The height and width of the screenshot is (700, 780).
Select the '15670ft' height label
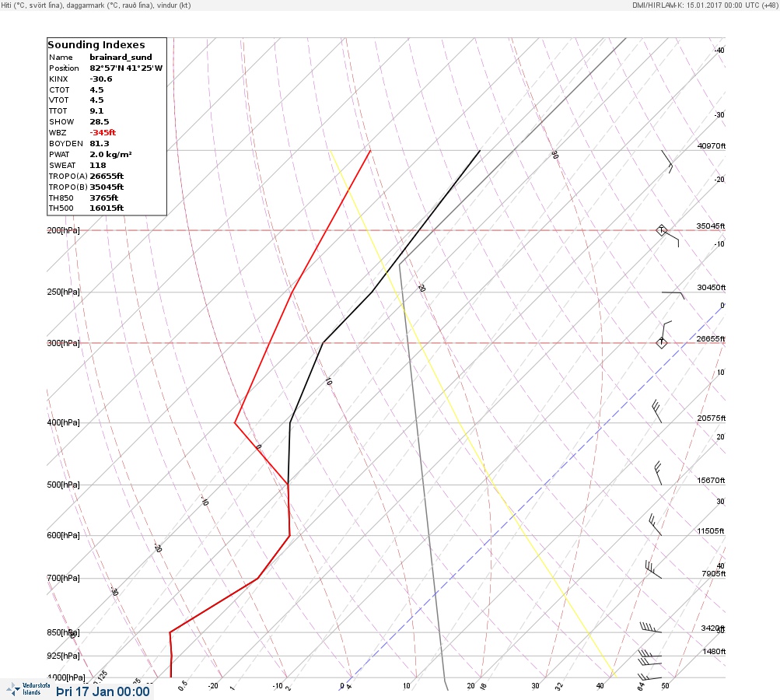point(712,480)
